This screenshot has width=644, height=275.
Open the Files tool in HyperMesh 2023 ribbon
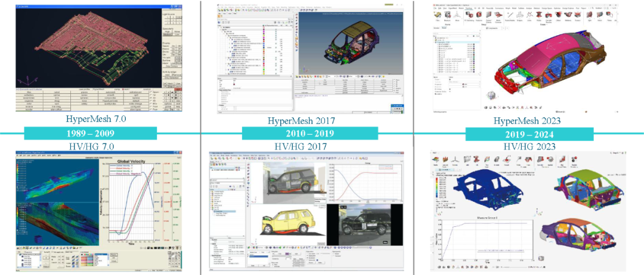[x=438, y=17]
